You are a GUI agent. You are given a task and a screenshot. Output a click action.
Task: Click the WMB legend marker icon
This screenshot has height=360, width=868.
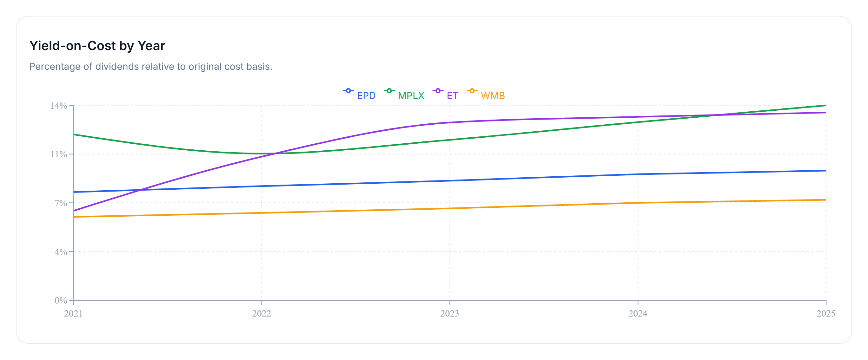click(472, 91)
